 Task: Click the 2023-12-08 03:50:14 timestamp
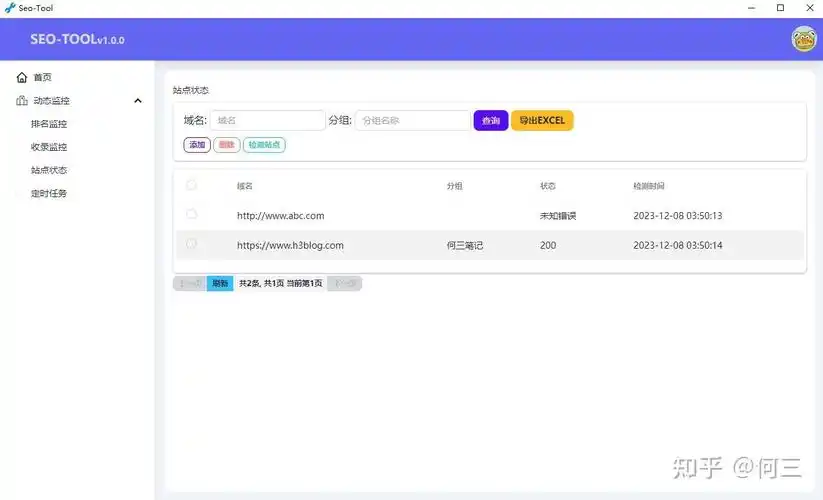coord(678,246)
